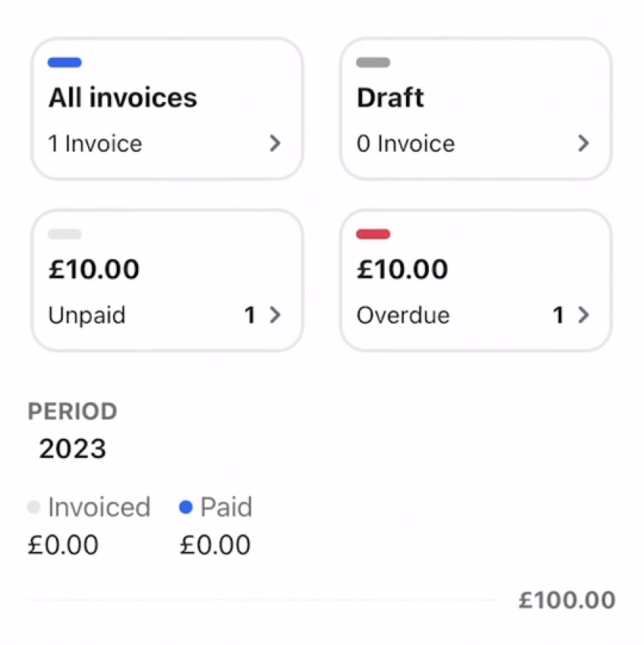This screenshot has width=644, height=645.
Task: Open the Overdue card chevron arrow
Action: [584, 316]
